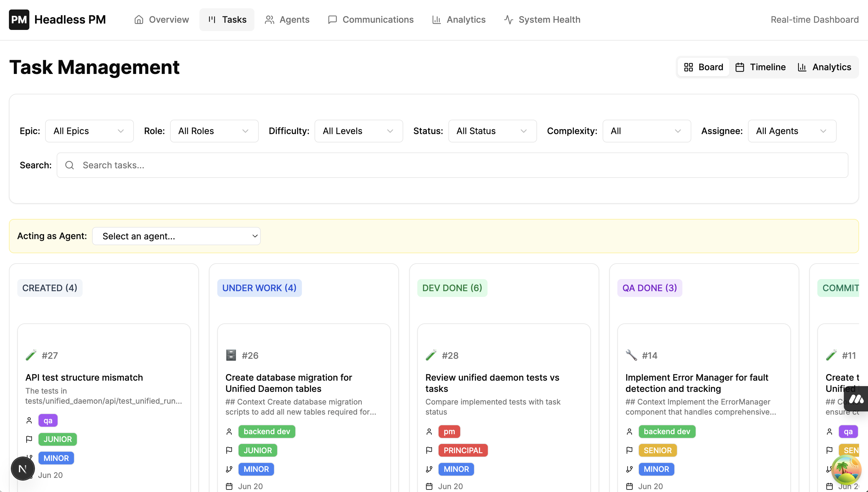Viewport: 868px width, 492px height.
Task: Click the Analytics chart icon in view switcher
Action: pyautogui.click(x=802, y=67)
